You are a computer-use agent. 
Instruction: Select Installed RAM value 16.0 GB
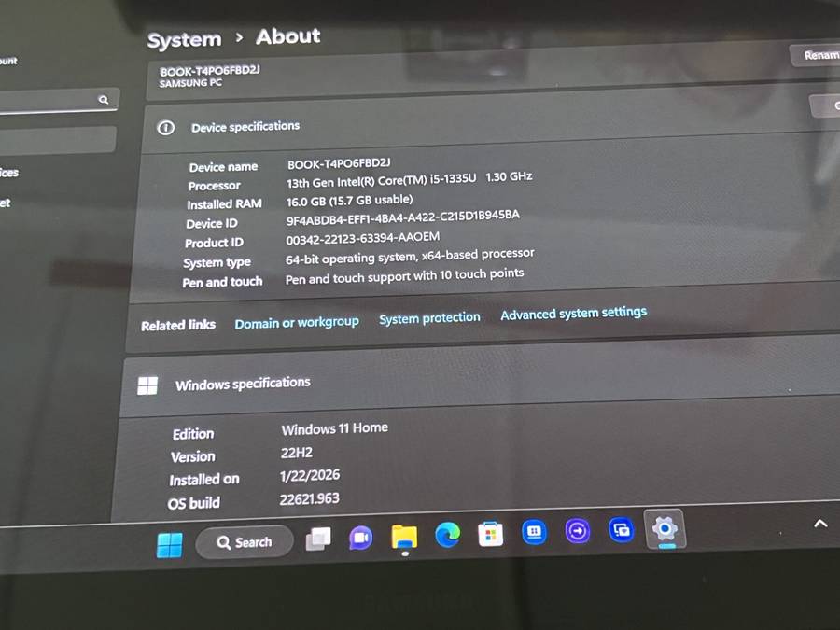[x=349, y=201]
